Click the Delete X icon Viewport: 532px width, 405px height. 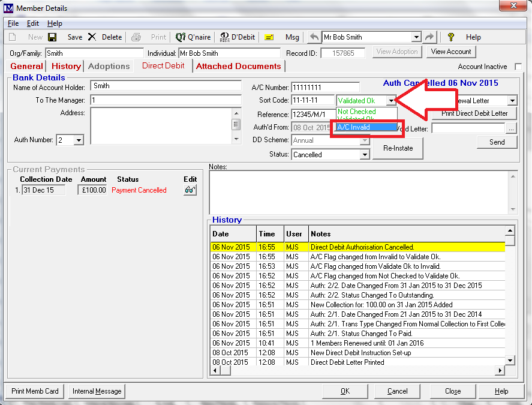92,37
